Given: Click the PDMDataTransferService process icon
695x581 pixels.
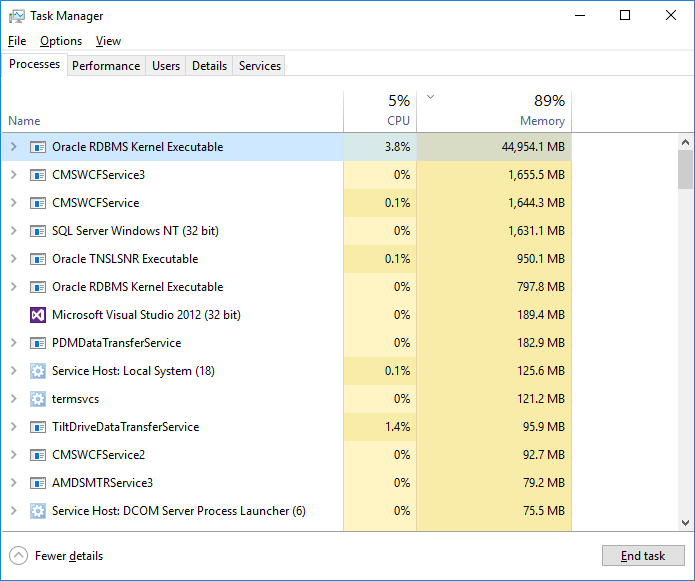Looking at the screenshot, I should pyautogui.click(x=38, y=343).
